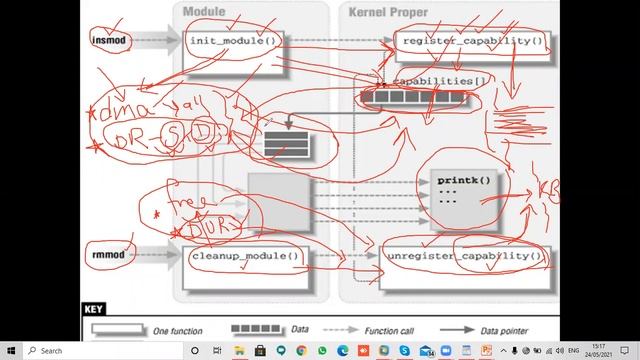The width and height of the screenshot is (640, 360).
Task: Switch to Zoom from the taskbar
Action: (x=446, y=351)
